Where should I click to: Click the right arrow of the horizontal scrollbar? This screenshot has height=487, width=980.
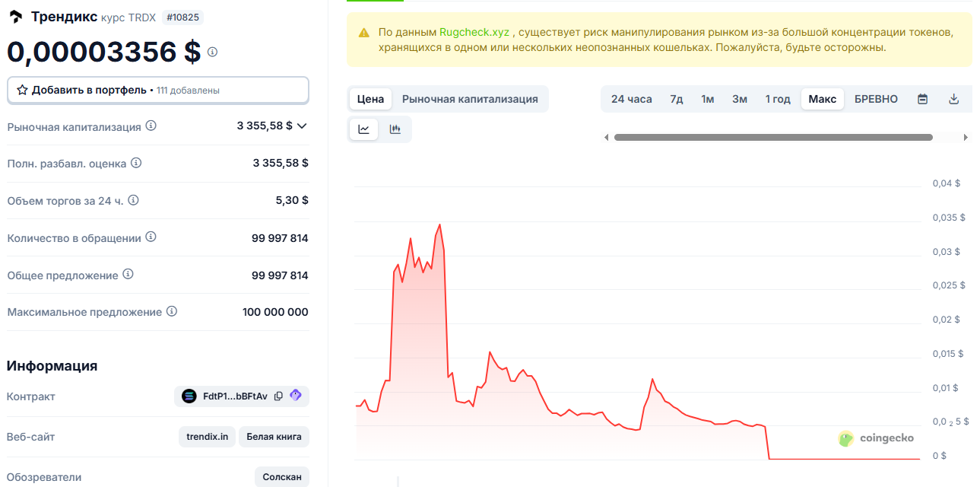pyautogui.click(x=966, y=138)
